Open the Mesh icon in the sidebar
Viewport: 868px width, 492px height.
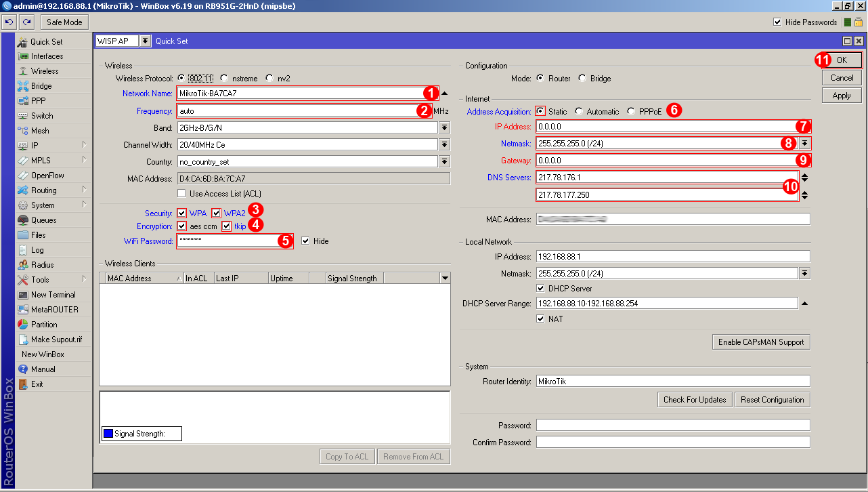[23, 131]
